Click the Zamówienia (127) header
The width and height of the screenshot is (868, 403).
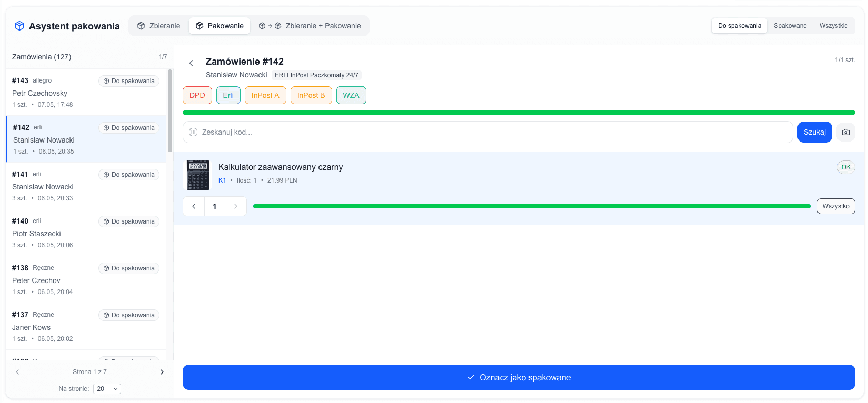[42, 57]
